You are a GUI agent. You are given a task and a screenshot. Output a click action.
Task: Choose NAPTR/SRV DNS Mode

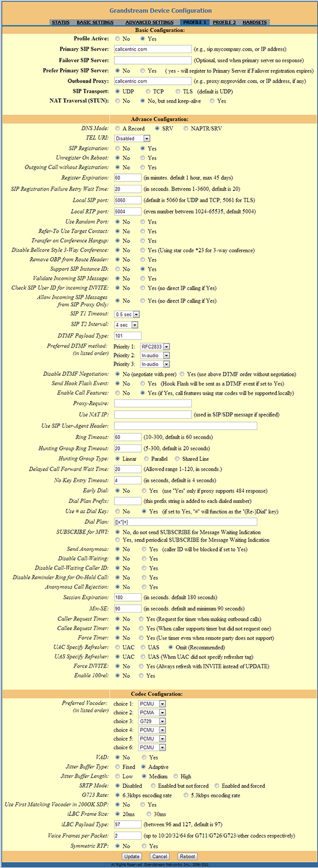186,128
